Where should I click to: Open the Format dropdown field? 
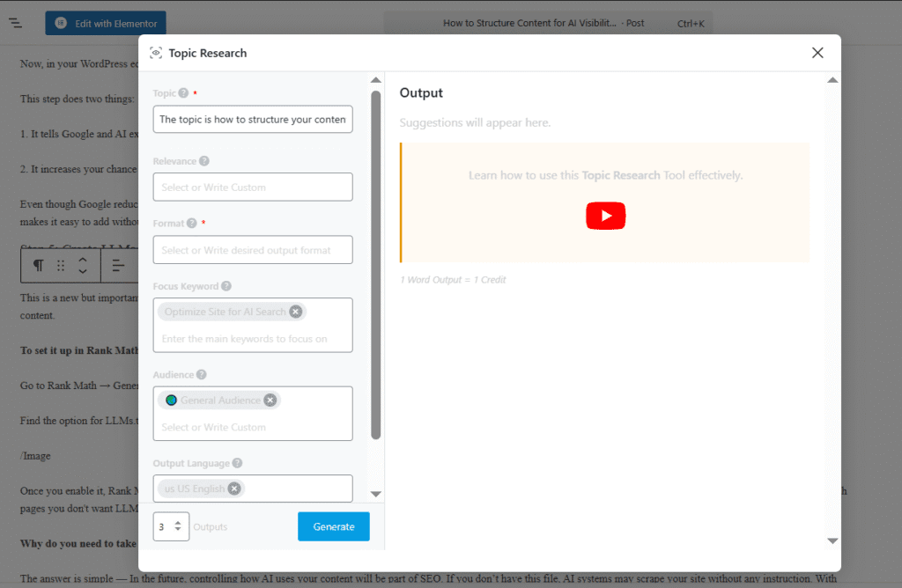click(253, 250)
